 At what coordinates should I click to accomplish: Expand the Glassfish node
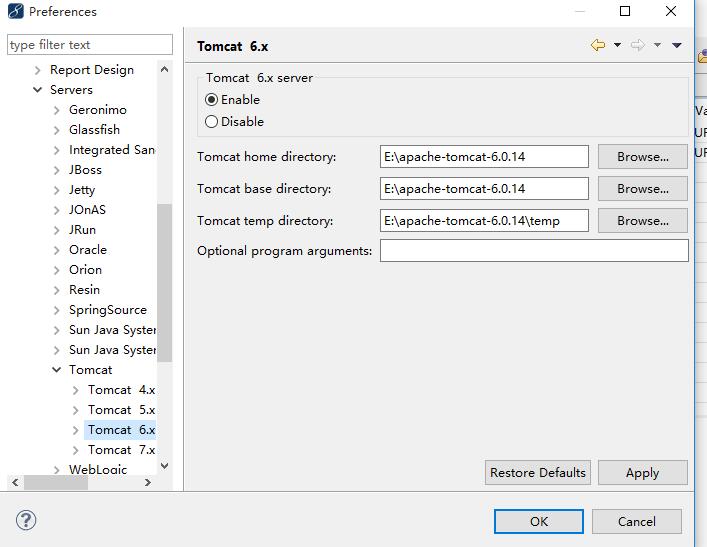[x=56, y=130]
